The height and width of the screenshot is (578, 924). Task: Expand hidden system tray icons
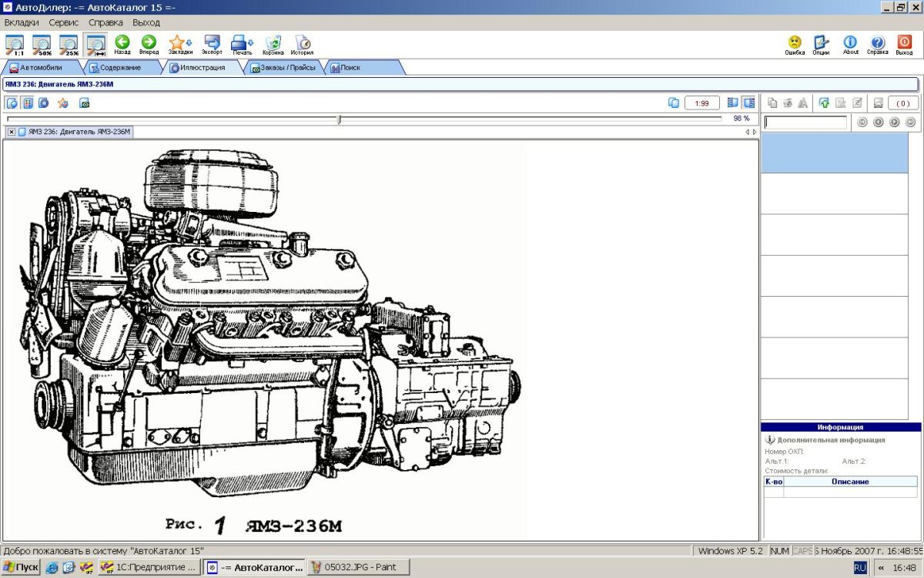881,567
